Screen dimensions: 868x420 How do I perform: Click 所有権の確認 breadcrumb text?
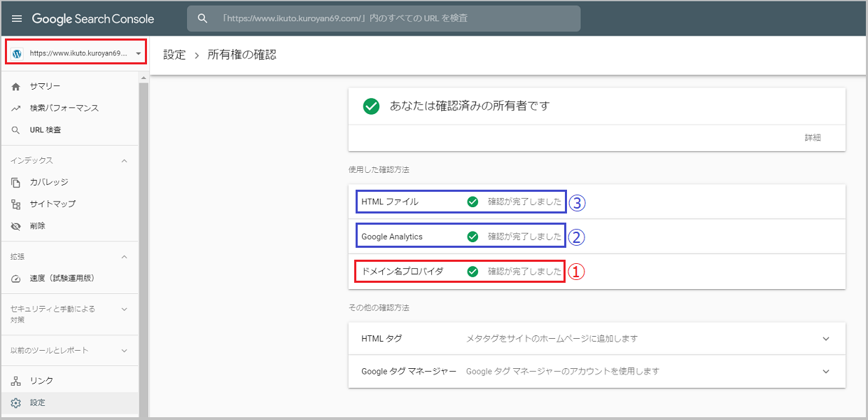[242, 55]
